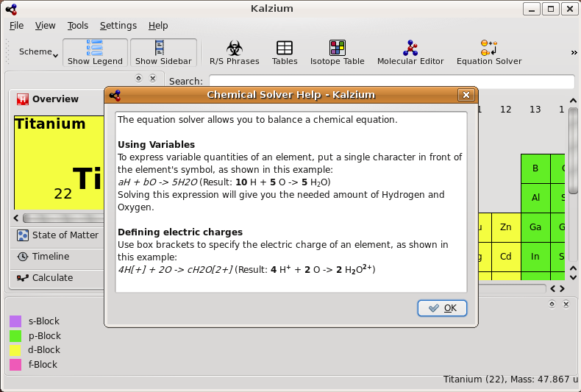Toggle Show Sidebar button
Image resolution: width=581 pixels, height=392 pixels.
click(163, 53)
